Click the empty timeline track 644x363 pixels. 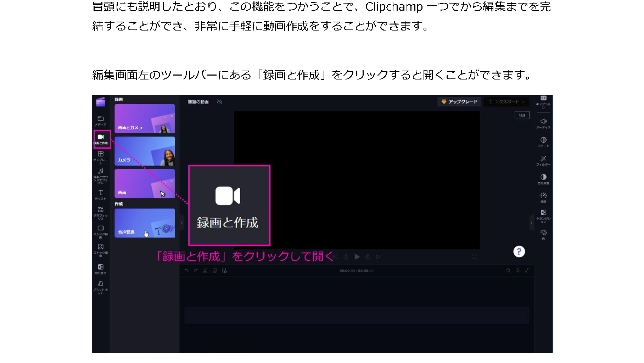(357, 315)
